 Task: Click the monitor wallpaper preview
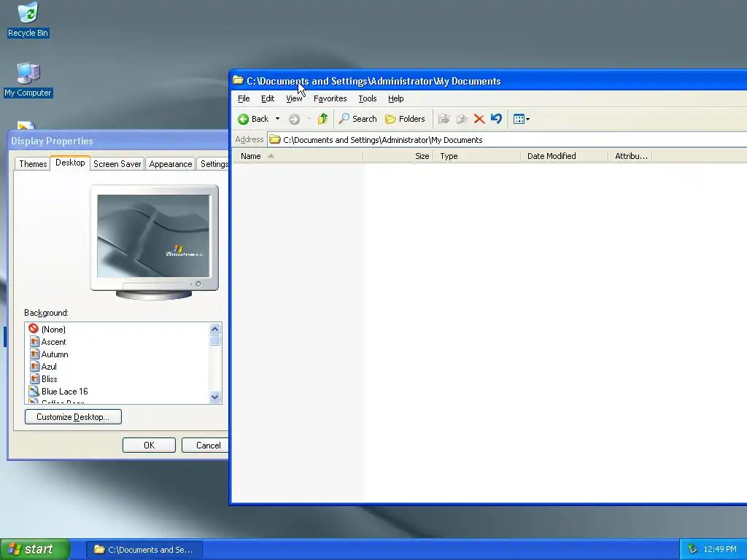coord(153,236)
